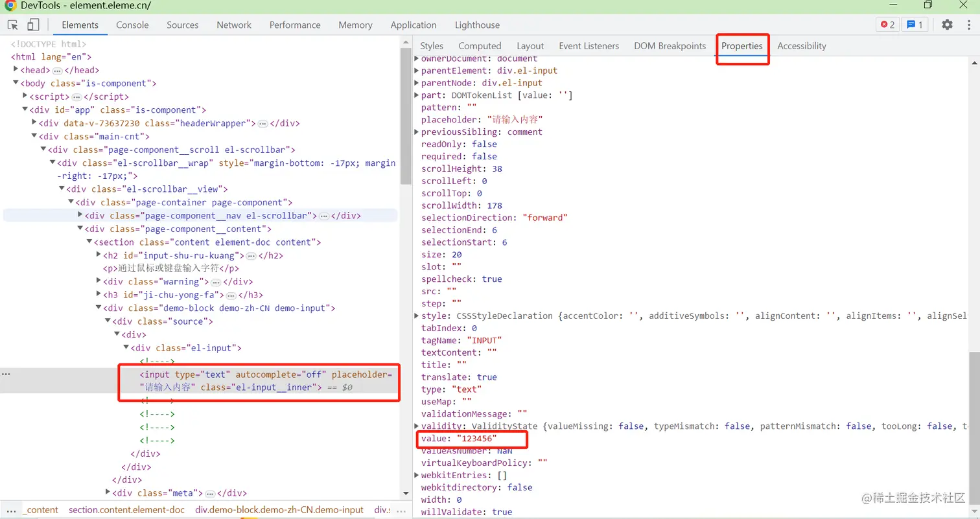Open the Event Listeners sidebar tab
980x519 pixels.
[589, 46]
